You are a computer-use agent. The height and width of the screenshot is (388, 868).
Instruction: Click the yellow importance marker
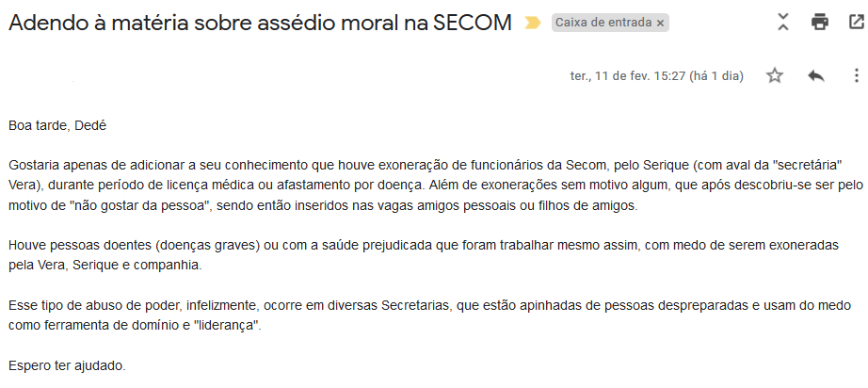coord(533,24)
